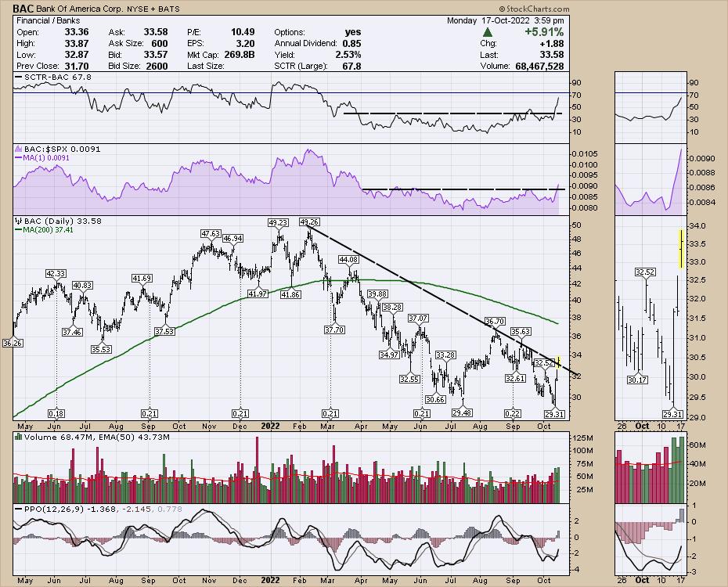The image size is (728, 587).
Task: Click the MA(200) 37.41 legend label
Action: pos(47,230)
